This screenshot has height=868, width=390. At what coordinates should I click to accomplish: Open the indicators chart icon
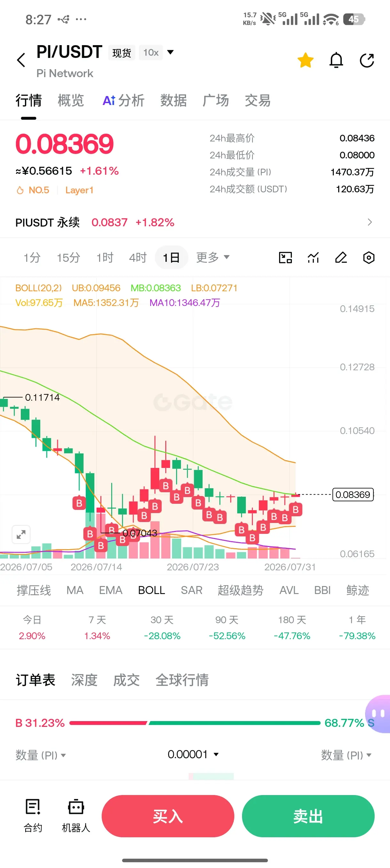tap(313, 257)
